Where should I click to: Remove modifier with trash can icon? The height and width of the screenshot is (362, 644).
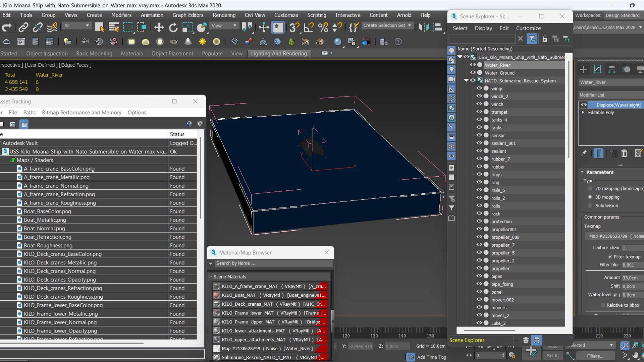624,154
